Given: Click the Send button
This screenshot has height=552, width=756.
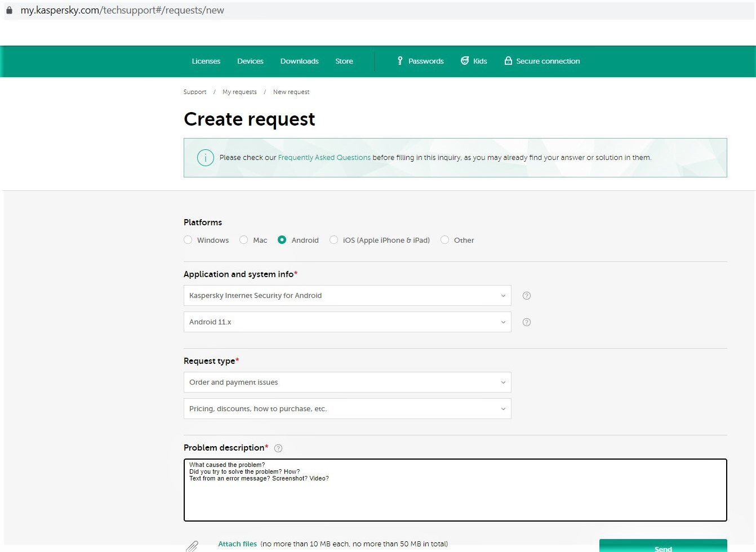Looking at the screenshot, I should pyautogui.click(x=663, y=546).
